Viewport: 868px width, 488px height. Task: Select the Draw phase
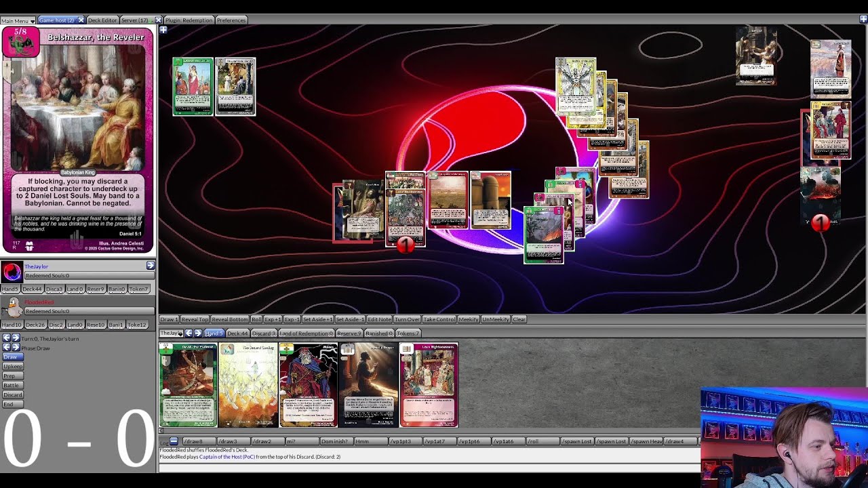(x=12, y=357)
